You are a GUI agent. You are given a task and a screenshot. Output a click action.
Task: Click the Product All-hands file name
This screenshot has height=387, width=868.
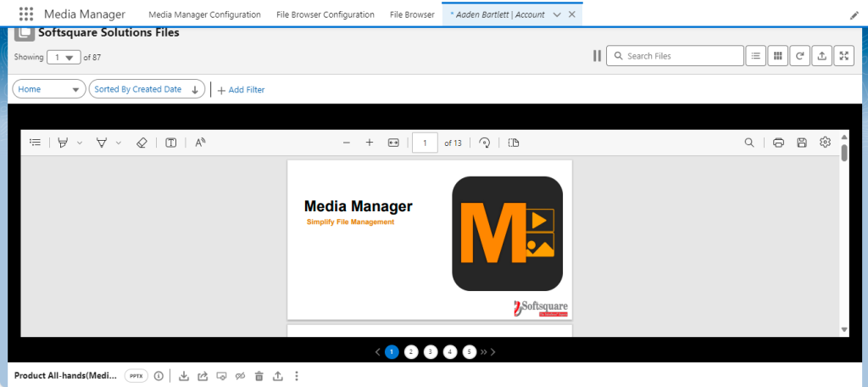pos(66,376)
